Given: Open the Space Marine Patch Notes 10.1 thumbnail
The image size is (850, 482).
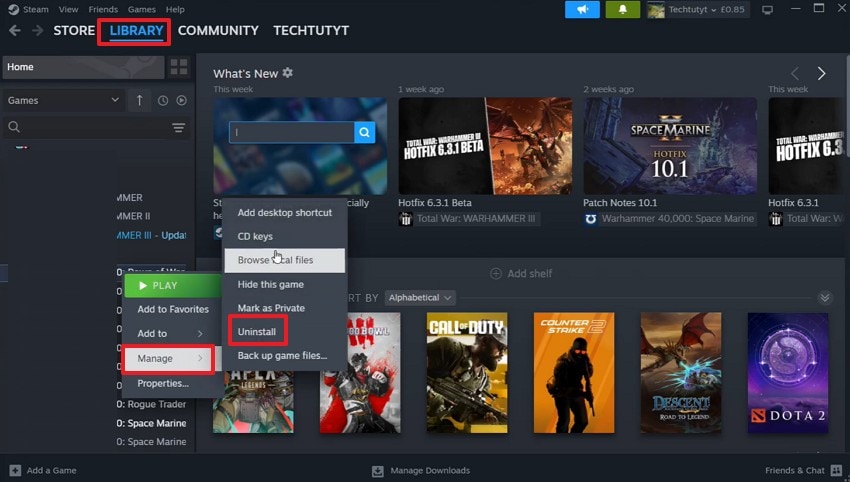Looking at the screenshot, I should [x=670, y=146].
